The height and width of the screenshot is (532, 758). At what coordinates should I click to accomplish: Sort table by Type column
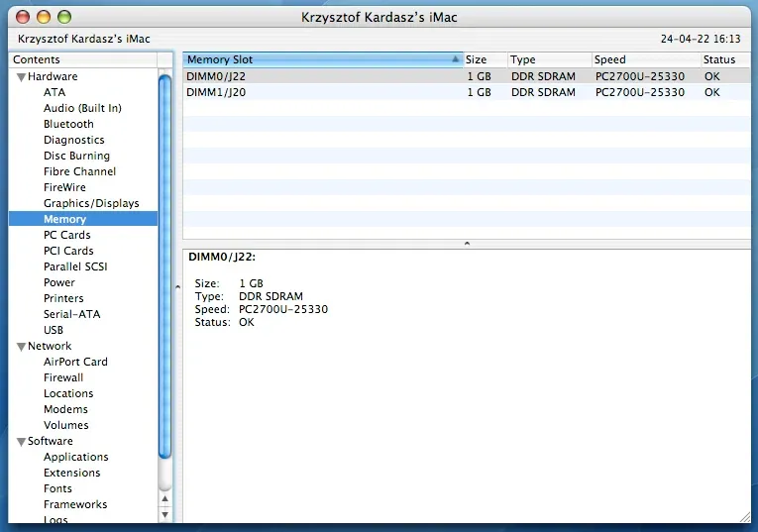click(x=549, y=59)
